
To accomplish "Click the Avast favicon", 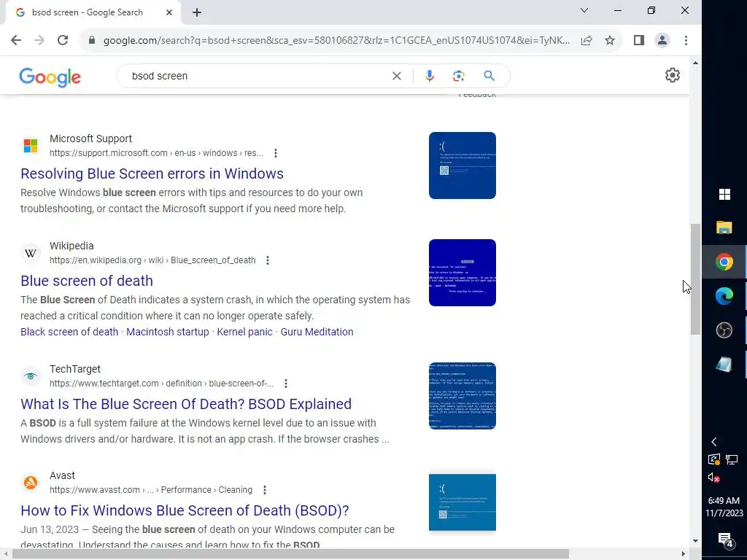I will coord(31,483).
